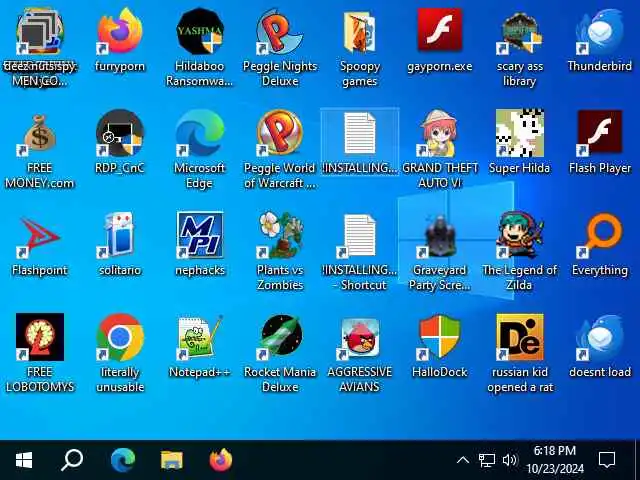Open the 6:18 PM clock calendar

[555, 460]
